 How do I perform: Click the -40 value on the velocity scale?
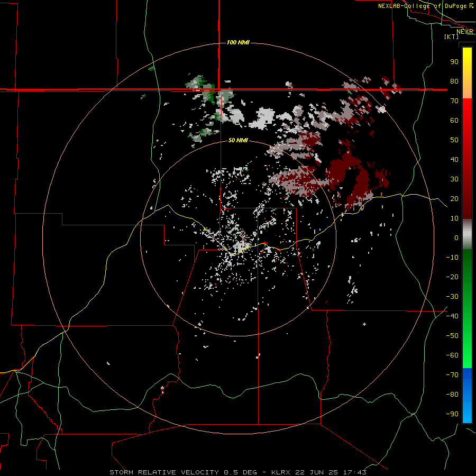452,316
